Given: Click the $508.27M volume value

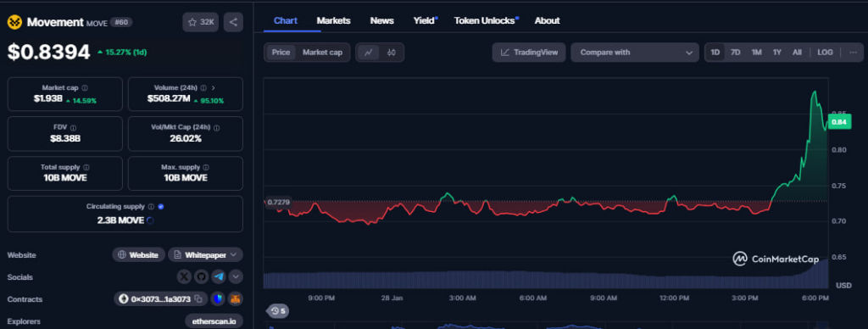Looking at the screenshot, I should (x=169, y=99).
